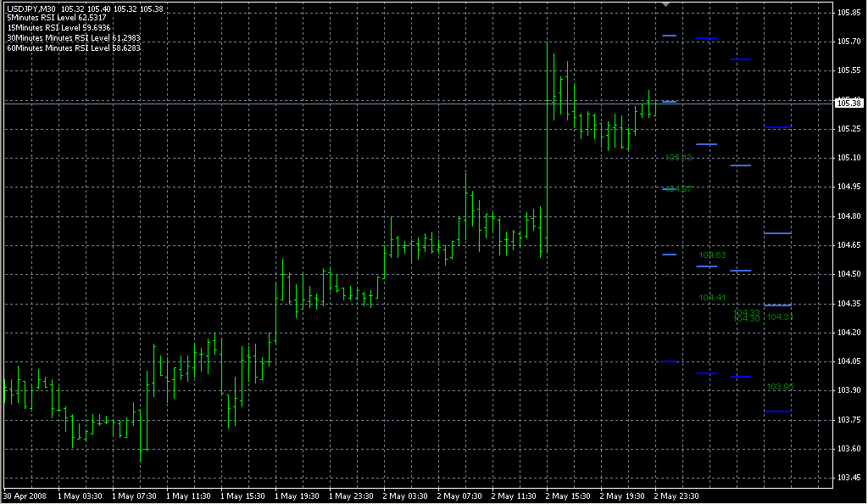Select the 105.38 current price label

coord(848,103)
